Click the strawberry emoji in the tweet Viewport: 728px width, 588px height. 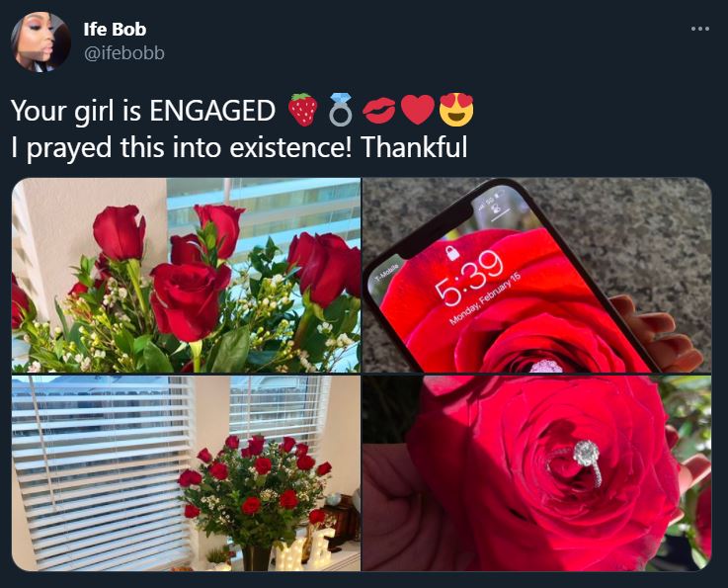[x=302, y=110]
